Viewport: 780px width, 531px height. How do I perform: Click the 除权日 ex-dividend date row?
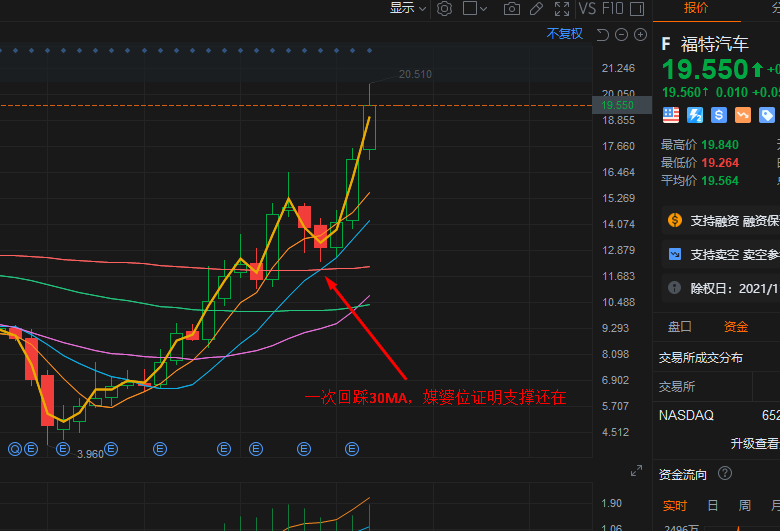(721, 288)
